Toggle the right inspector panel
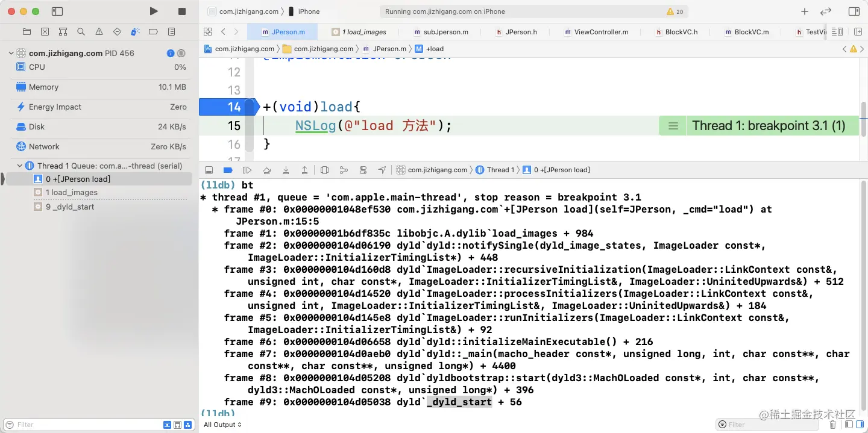868x433 pixels. click(x=854, y=11)
